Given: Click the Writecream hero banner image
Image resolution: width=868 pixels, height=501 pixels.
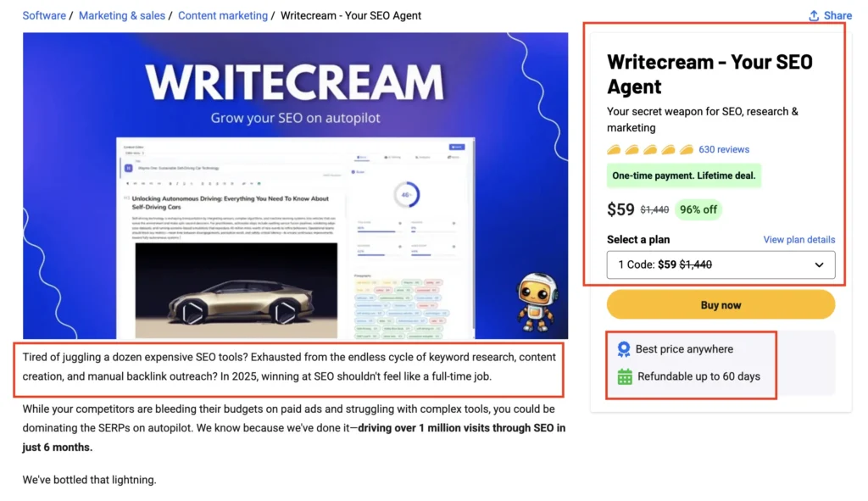Looking at the screenshot, I should coord(295,186).
